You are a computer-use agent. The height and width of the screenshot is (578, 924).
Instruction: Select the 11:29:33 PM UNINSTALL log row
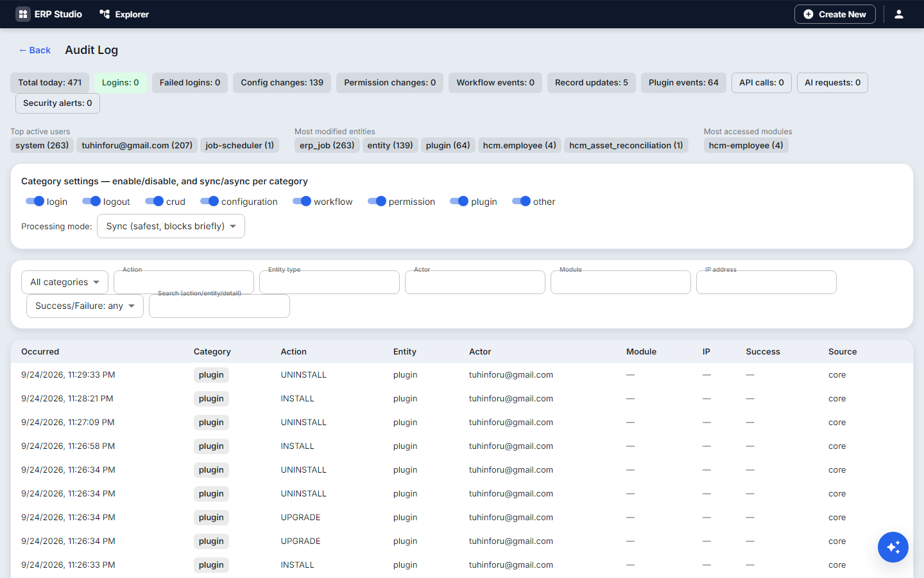click(x=462, y=375)
